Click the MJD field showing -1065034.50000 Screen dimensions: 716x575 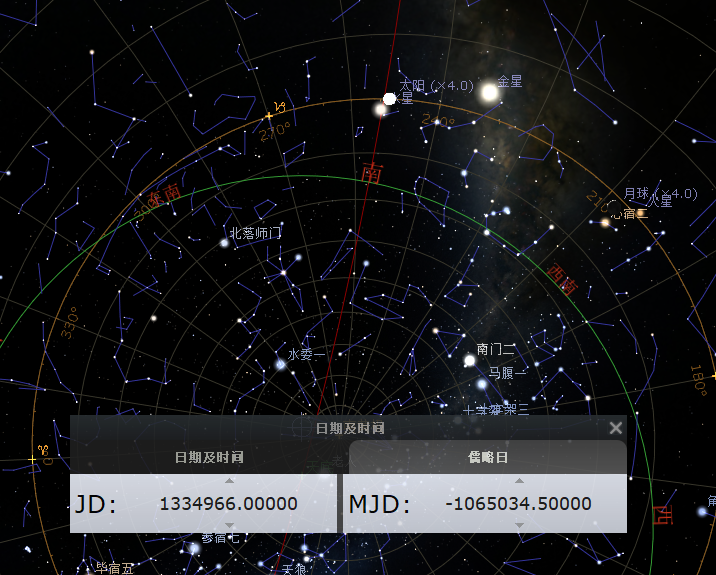pyautogui.click(x=518, y=504)
